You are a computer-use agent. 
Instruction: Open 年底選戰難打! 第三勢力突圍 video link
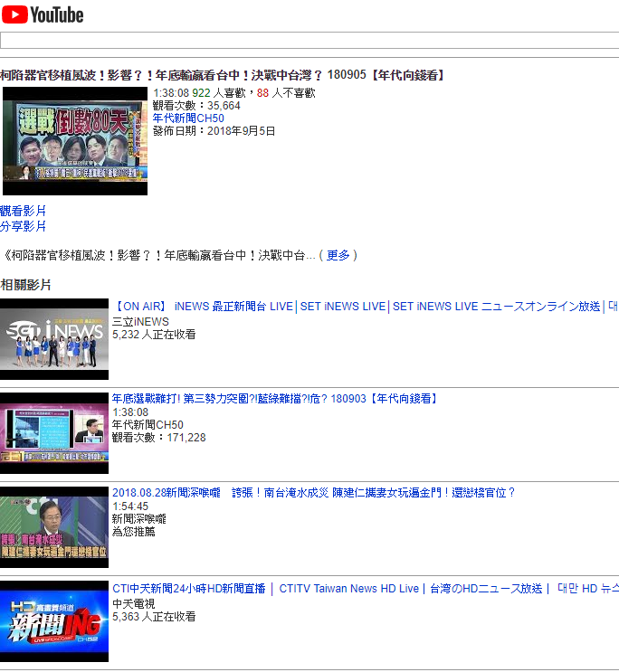coord(275,399)
